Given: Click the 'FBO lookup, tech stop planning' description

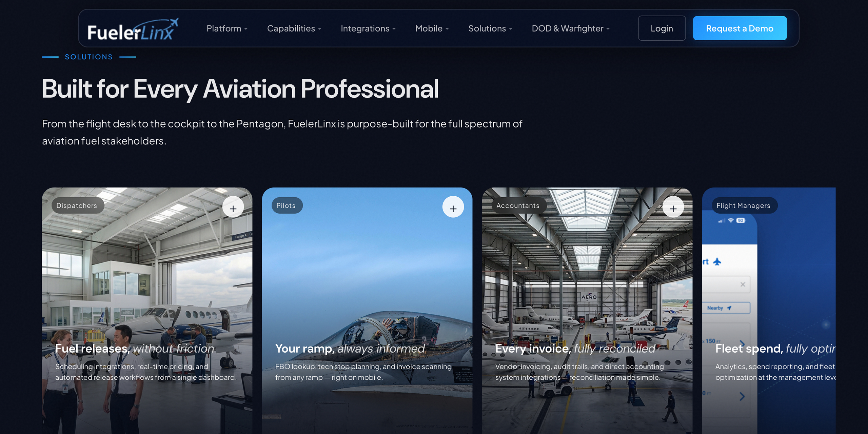Looking at the screenshot, I should [363, 372].
